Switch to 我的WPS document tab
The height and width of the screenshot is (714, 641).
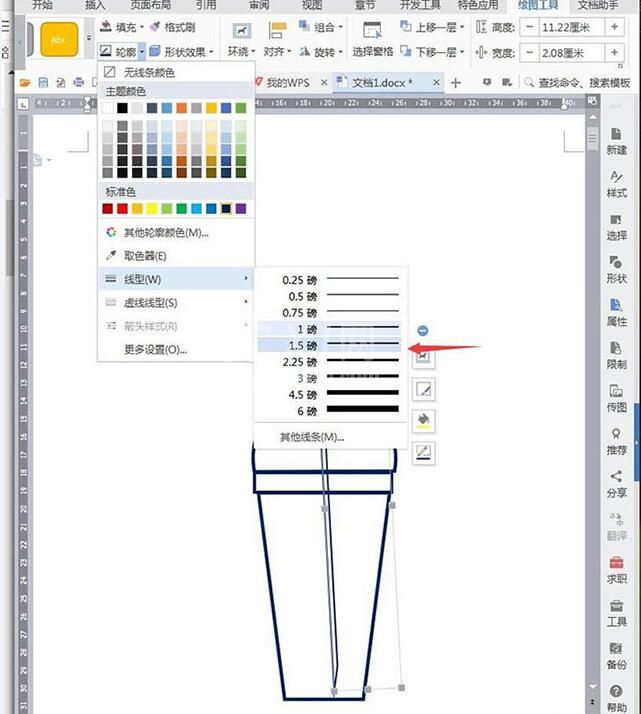click(x=288, y=83)
